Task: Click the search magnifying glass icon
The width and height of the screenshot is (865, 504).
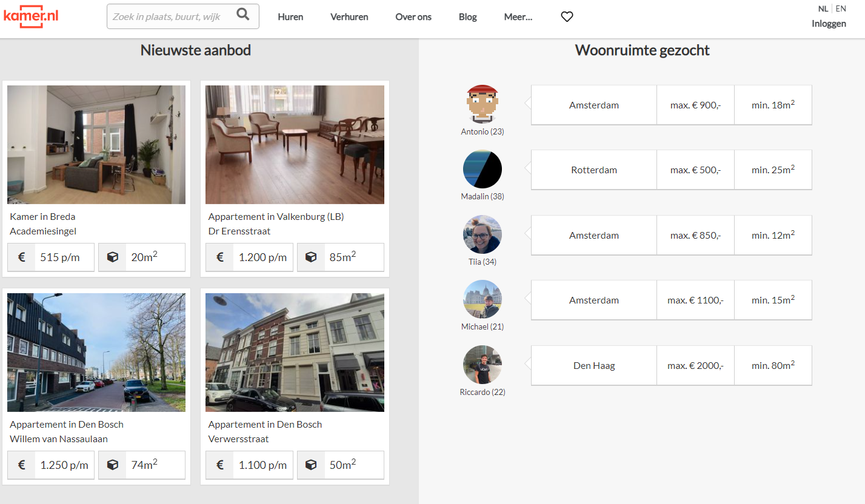Action: [x=243, y=15]
